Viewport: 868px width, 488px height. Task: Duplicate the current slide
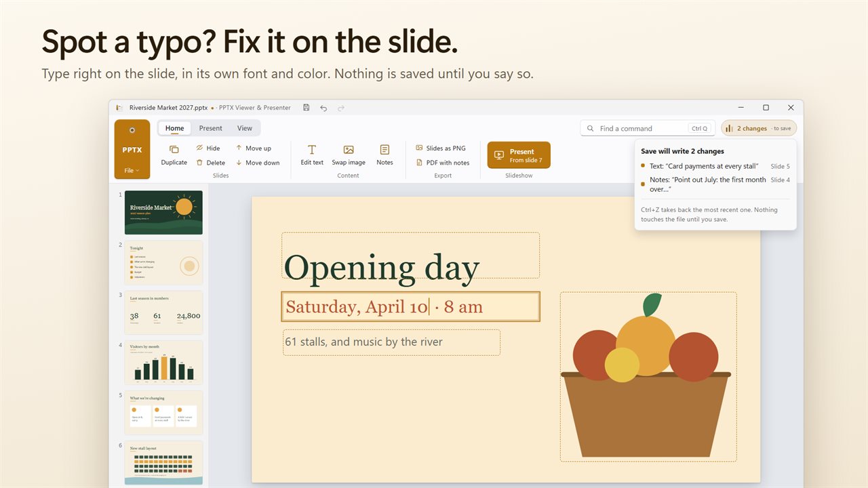(174, 155)
